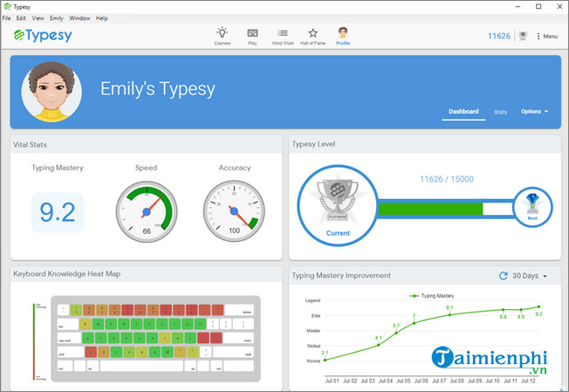Click the heat map knowledge color scale
569x392 pixels.
35,341
